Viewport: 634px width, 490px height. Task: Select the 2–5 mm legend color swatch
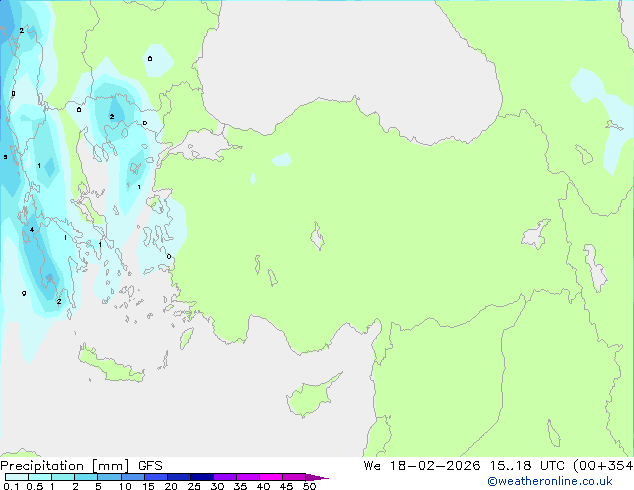click(x=86, y=477)
